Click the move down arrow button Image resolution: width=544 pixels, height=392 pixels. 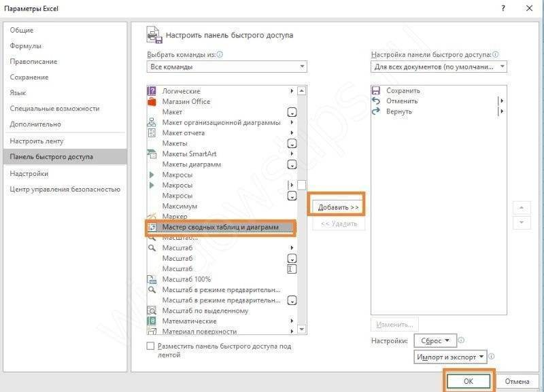(522, 222)
